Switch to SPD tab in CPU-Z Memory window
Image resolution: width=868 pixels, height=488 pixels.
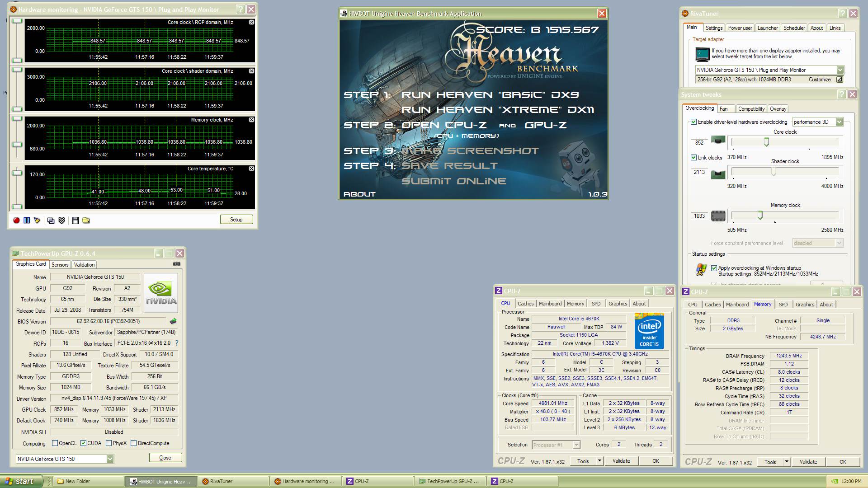[x=783, y=305]
